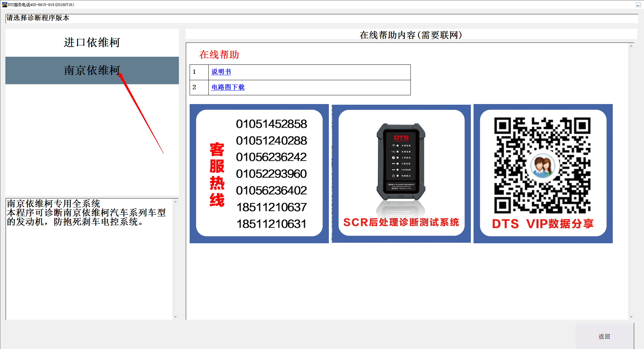
Task: Click the DTS app icon in title bar
Action: 4,5
